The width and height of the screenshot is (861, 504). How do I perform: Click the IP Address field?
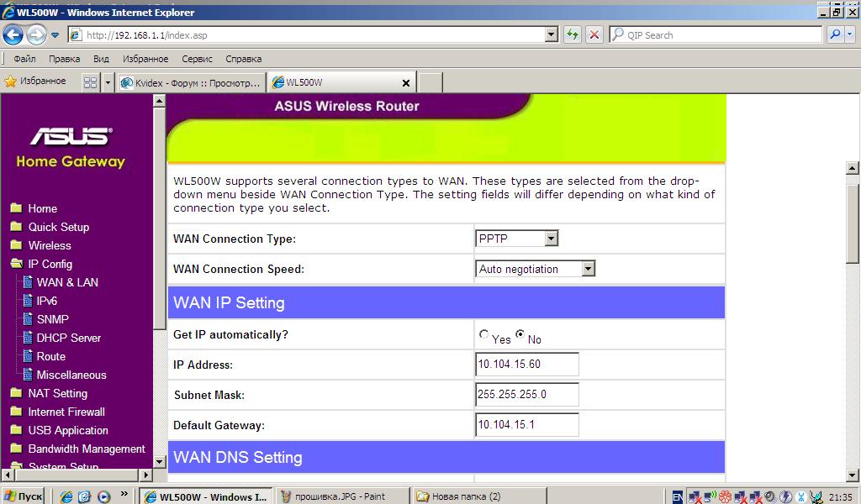click(527, 365)
